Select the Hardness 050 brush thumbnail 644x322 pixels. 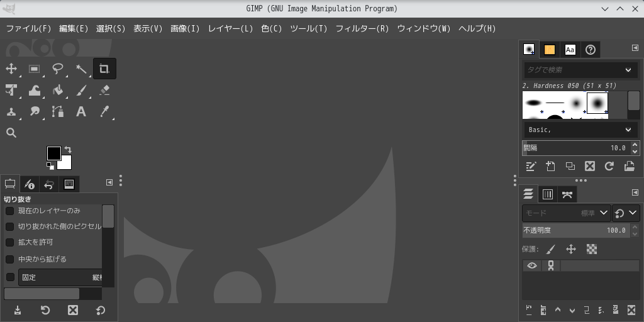click(597, 103)
